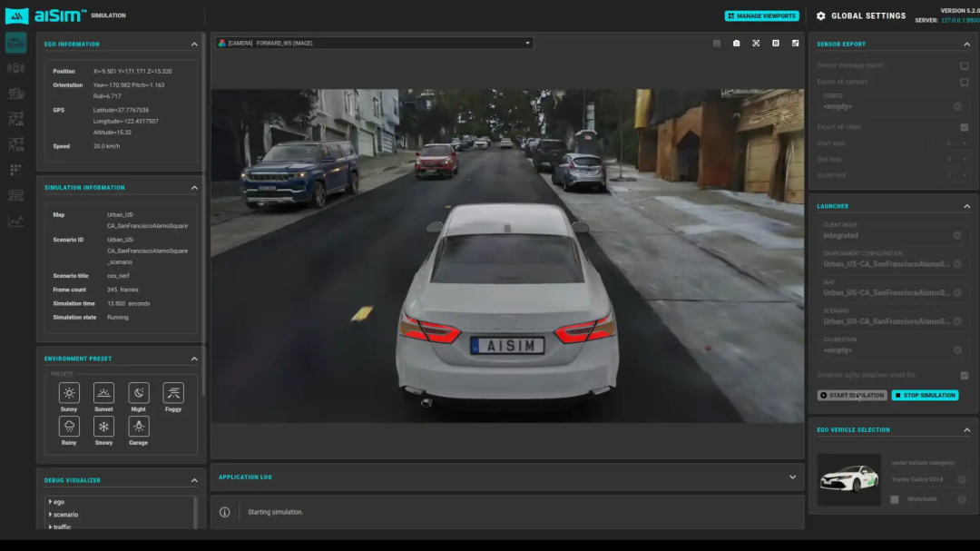
Task: Open the Environment Configuration dropdown
Action: click(x=893, y=264)
